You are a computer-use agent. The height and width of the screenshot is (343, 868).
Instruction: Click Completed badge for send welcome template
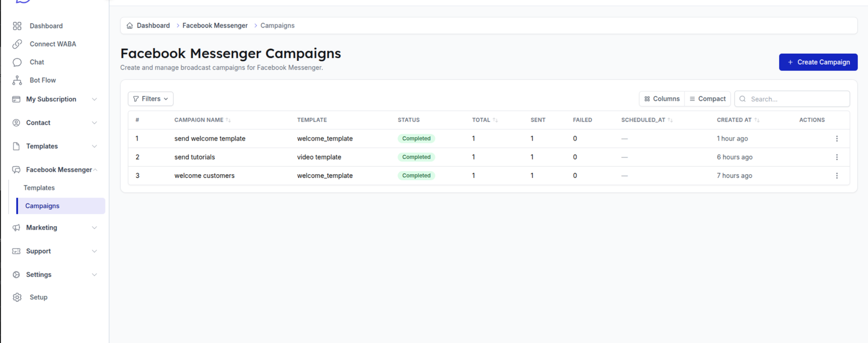click(416, 138)
